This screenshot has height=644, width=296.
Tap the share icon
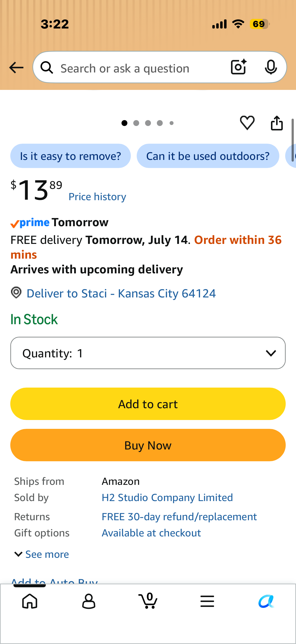pyautogui.click(x=277, y=123)
